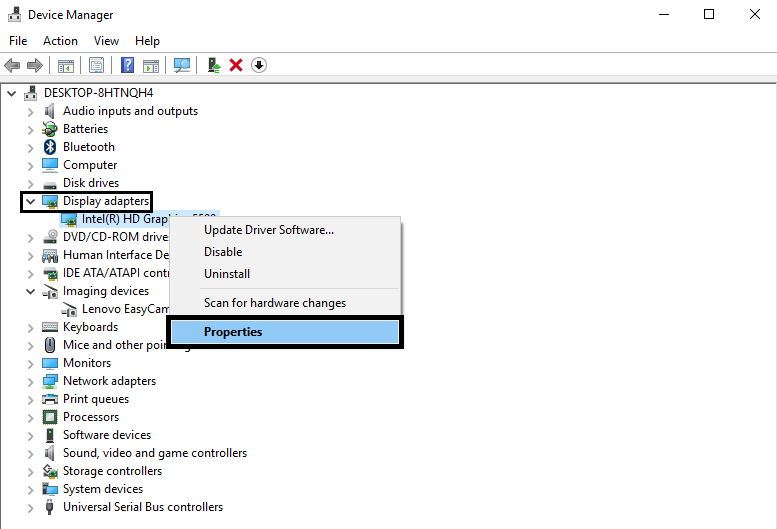Viewport: 777px width, 529px height.
Task: Open the View menu
Action: 106,41
